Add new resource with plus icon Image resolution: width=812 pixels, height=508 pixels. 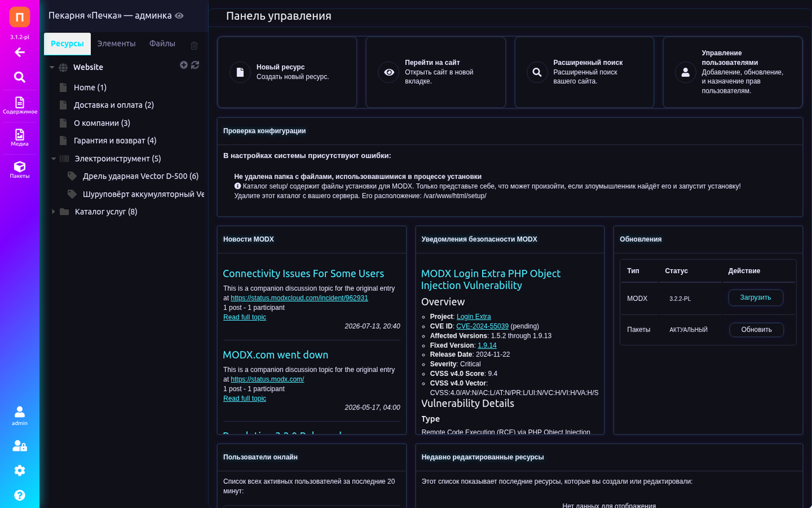coord(184,65)
